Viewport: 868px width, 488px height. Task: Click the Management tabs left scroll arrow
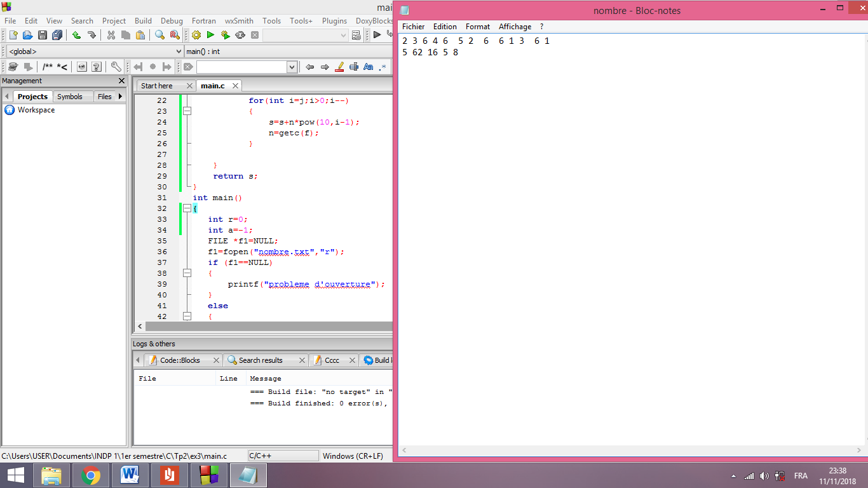7,97
